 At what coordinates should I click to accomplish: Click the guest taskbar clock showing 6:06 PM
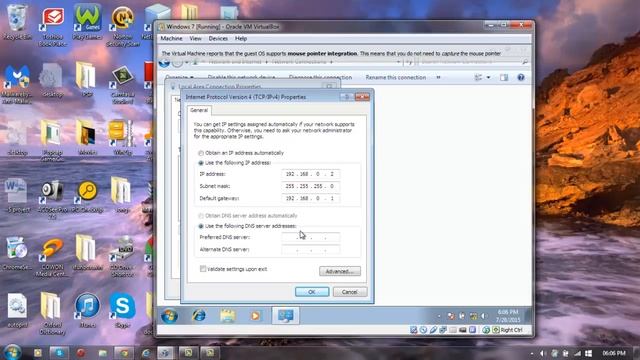[x=507, y=316]
